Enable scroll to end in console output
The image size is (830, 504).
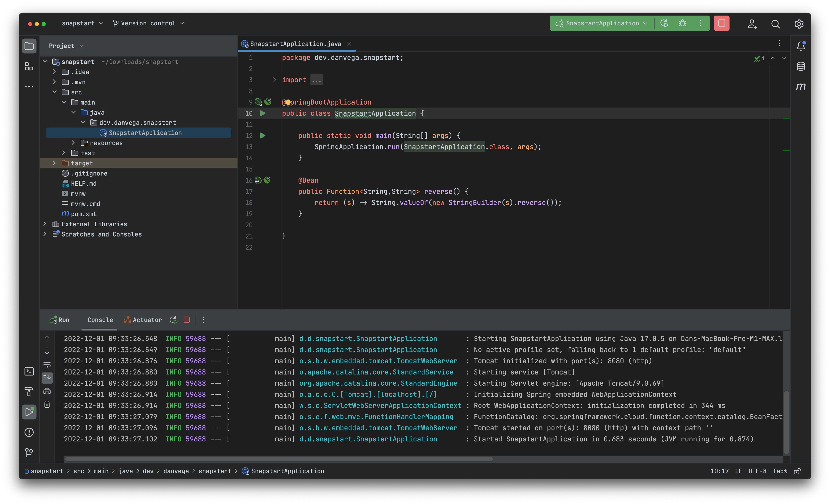point(47,378)
